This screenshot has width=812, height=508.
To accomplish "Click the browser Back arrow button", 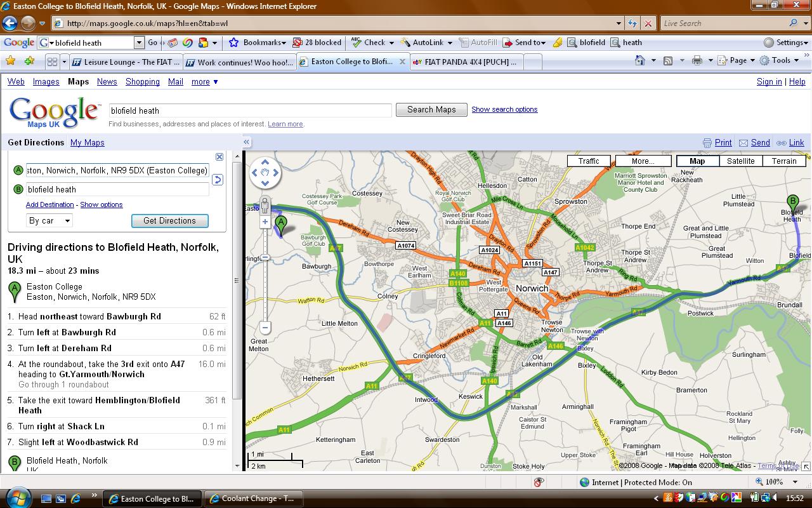I will point(10,23).
